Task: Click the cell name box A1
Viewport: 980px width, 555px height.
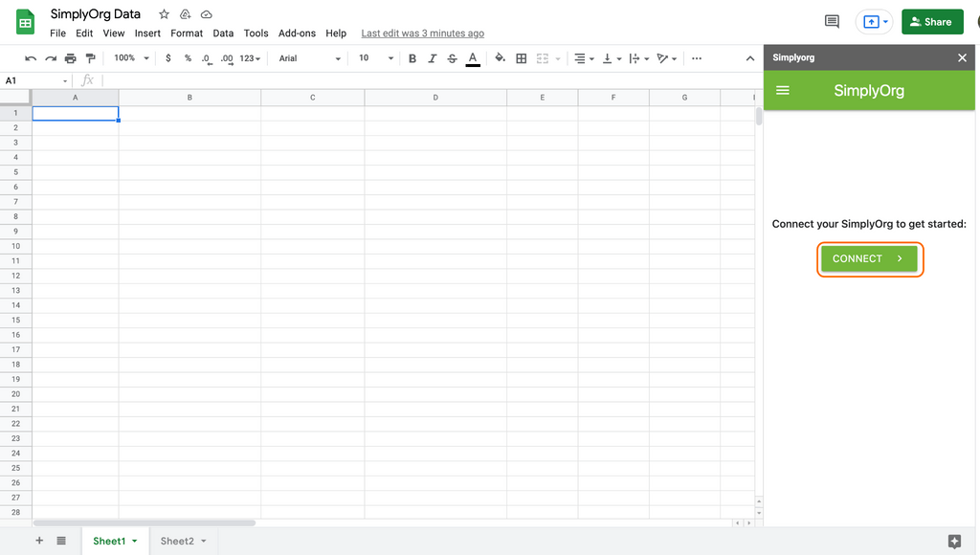Action: [x=35, y=80]
